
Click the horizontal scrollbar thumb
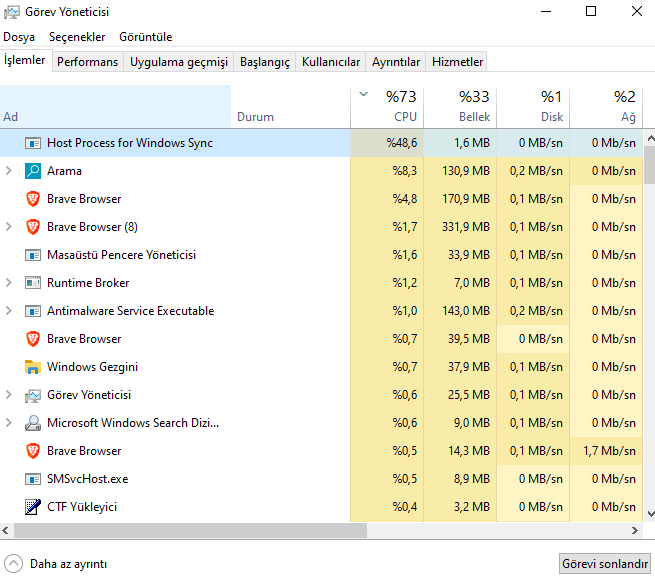point(190,531)
